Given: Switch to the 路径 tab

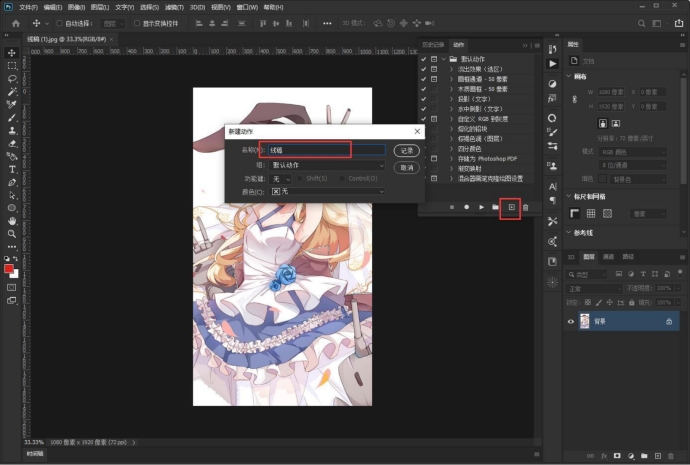Looking at the screenshot, I should pos(628,257).
